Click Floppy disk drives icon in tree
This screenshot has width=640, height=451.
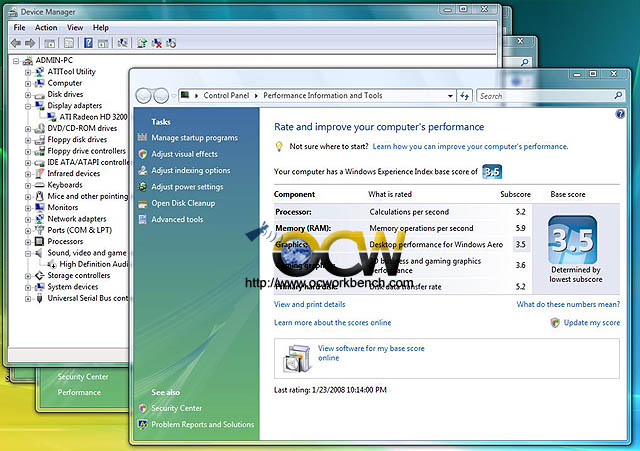click(x=40, y=140)
